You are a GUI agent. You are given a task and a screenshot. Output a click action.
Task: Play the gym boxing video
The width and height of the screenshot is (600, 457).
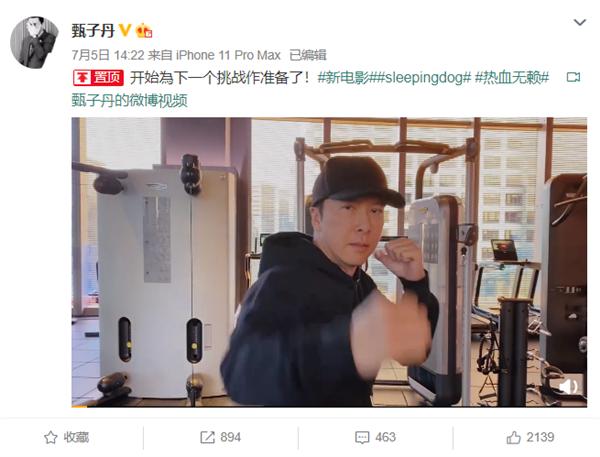point(329,262)
